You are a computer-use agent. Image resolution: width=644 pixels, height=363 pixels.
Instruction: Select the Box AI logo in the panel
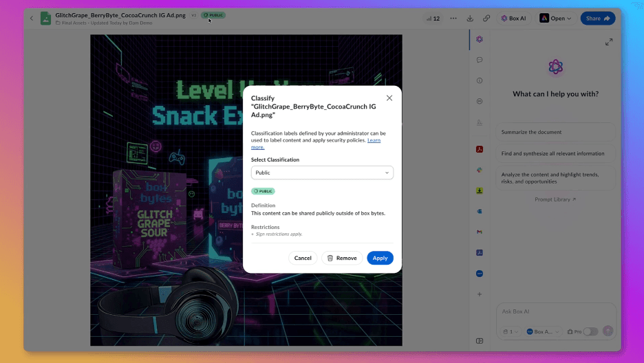tap(556, 67)
